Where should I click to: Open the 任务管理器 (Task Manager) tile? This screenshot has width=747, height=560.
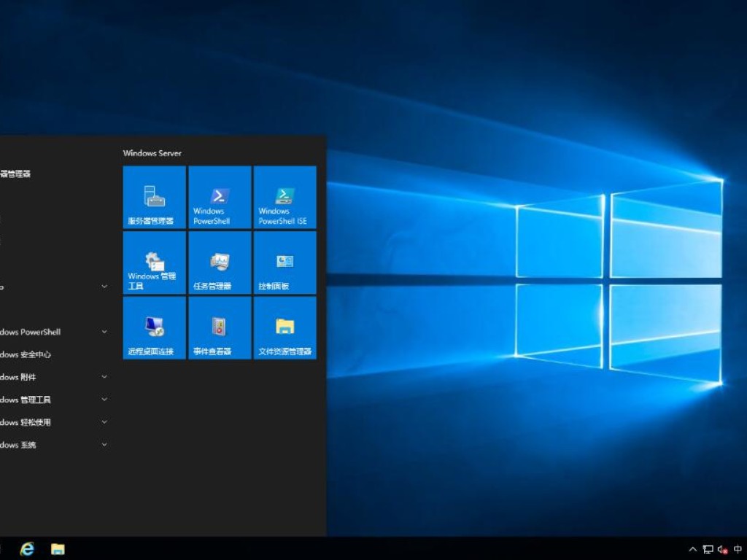219,262
